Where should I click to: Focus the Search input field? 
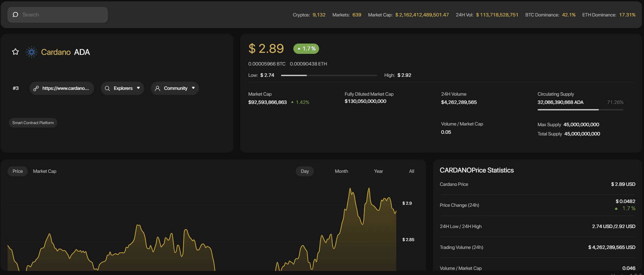coord(58,15)
